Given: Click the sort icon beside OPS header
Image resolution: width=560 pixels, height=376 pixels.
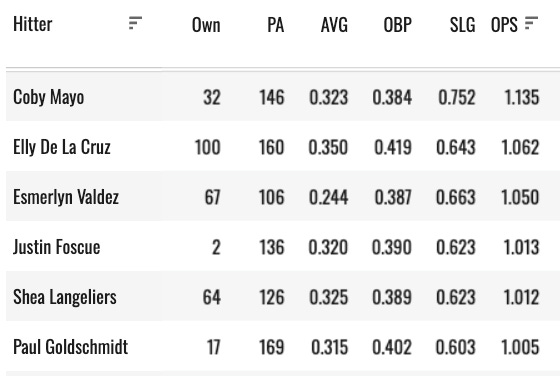Looking at the screenshot, I should (531, 23).
